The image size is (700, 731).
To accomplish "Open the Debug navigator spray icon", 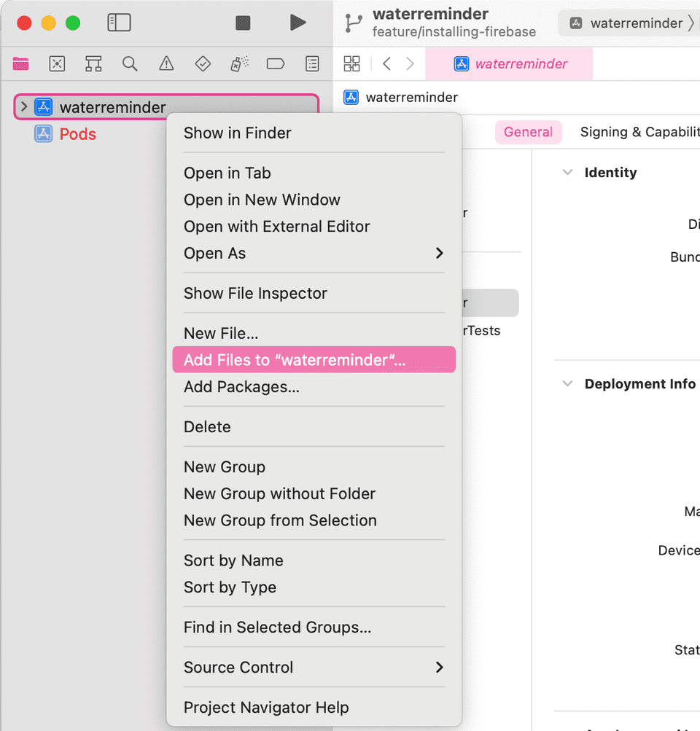I will (x=239, y=64).
